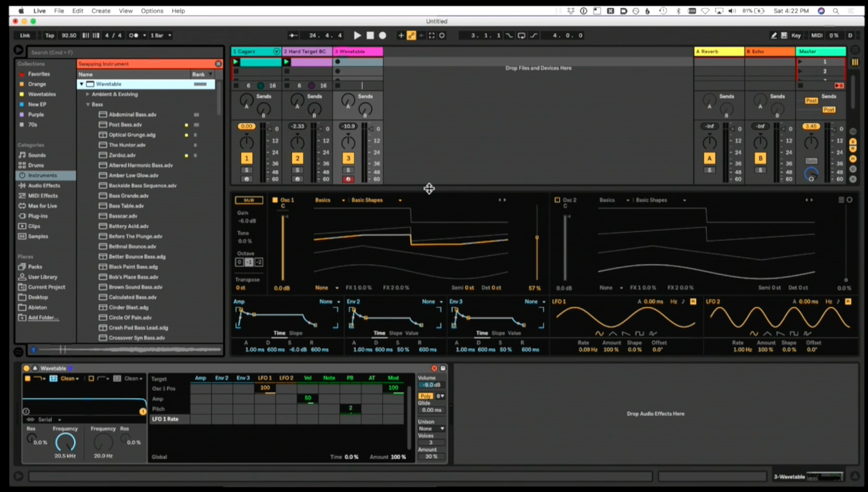Click the MIDI map mode button

pos(817,35)
